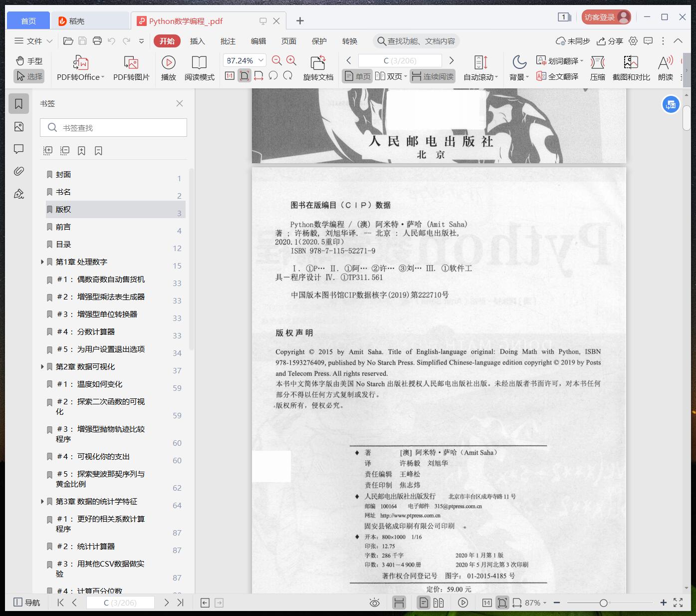Jump to last page in status bar
Screen dimensions: 696x616
181,603
